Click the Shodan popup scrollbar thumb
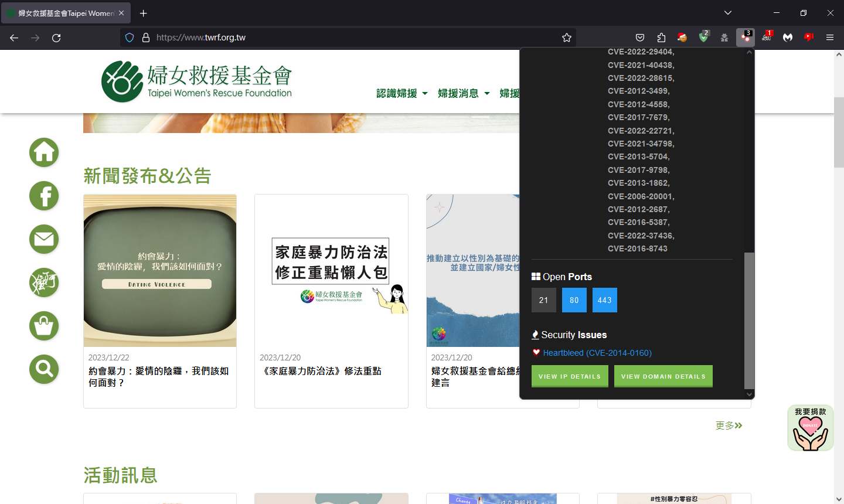This screenshot has width=844, height=504. tap(749, 321)
